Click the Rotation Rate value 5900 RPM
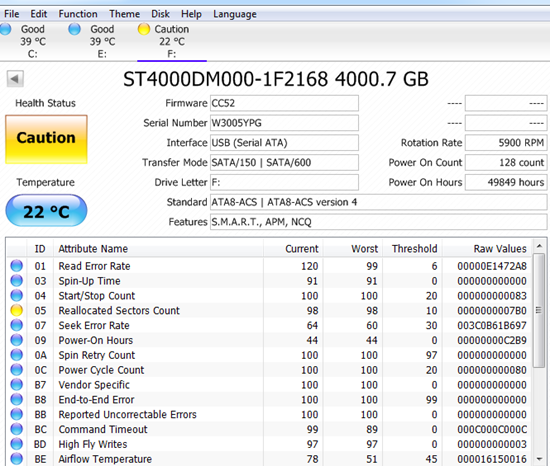Image resolution: width=550 pixels, height=466 pixels. (506, 143)
